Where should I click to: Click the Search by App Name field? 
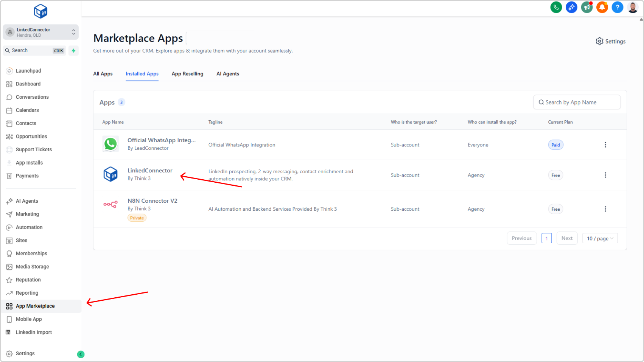click(x=577, y=102)
